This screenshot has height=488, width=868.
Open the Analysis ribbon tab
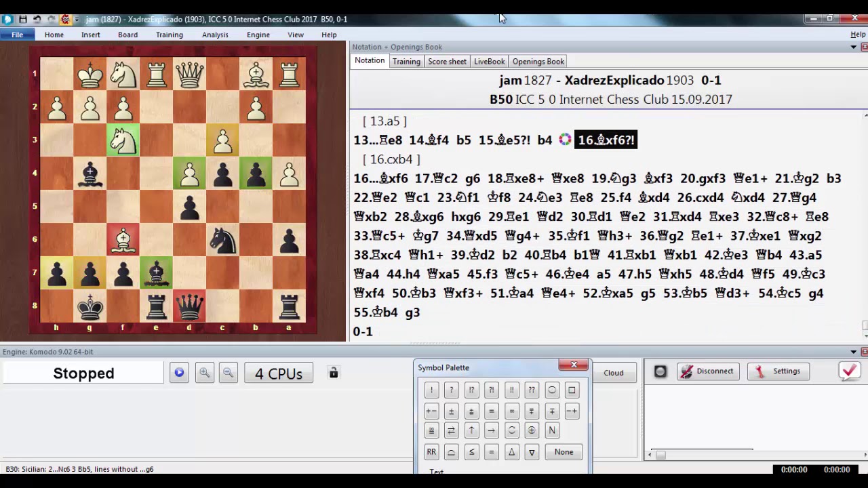point(215,35)
